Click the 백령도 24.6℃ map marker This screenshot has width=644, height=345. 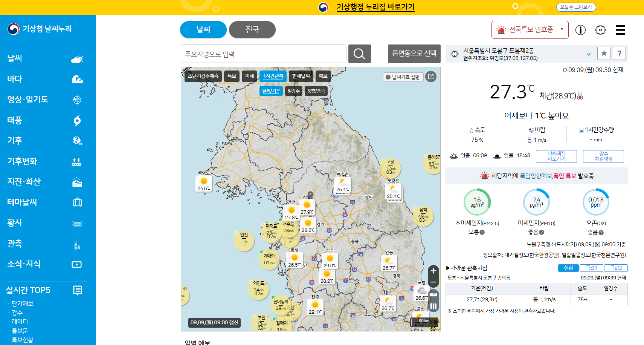(x=204, y=184)
